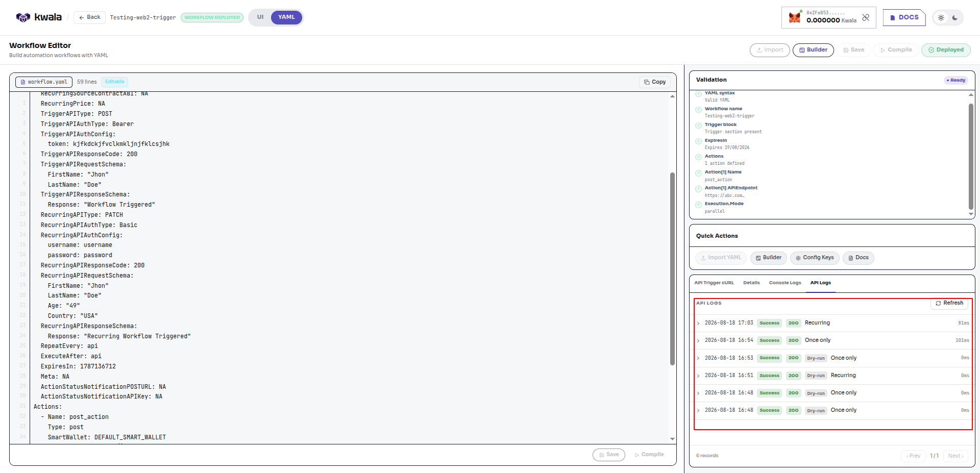Open Config Keys quick action
Image resolution: width=980 pixels, height=473 pixels.
pyautogui.click(x=815, y=258)
